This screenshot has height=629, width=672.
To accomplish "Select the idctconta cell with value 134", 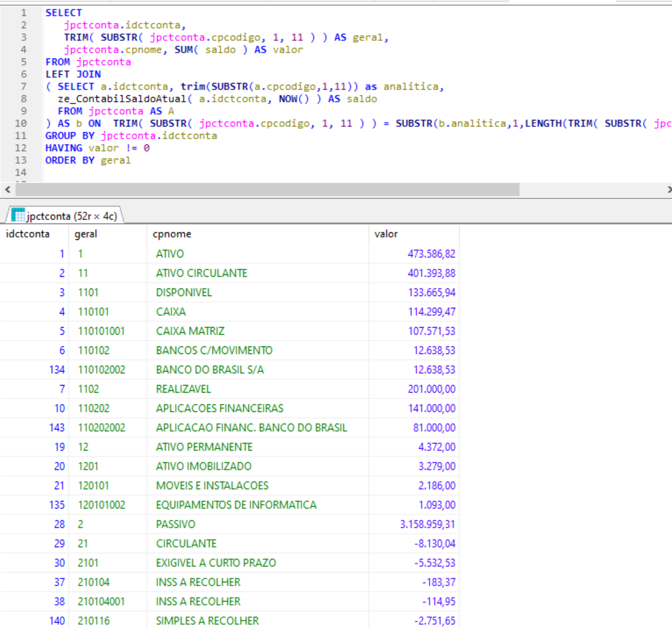I will tap(57, 370).
